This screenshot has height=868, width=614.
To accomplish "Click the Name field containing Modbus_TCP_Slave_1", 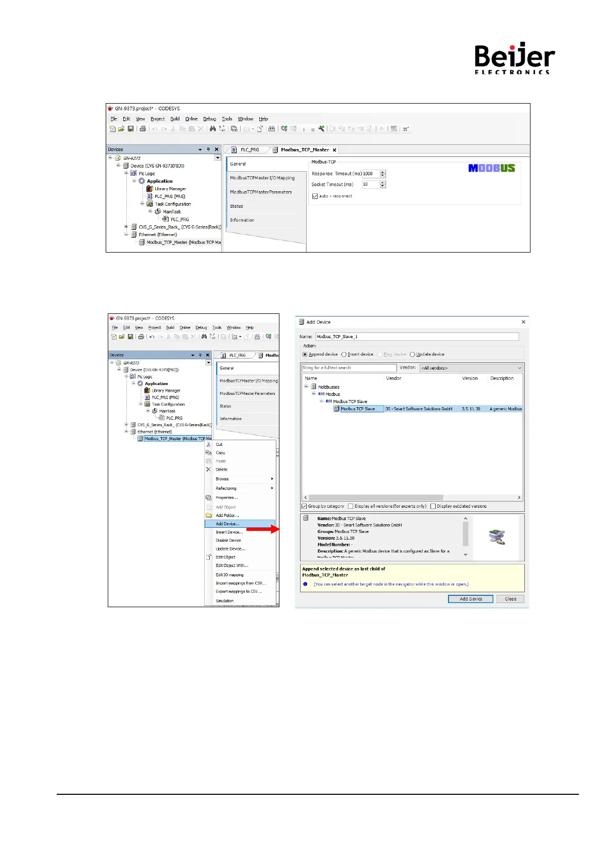I will 417,337.
